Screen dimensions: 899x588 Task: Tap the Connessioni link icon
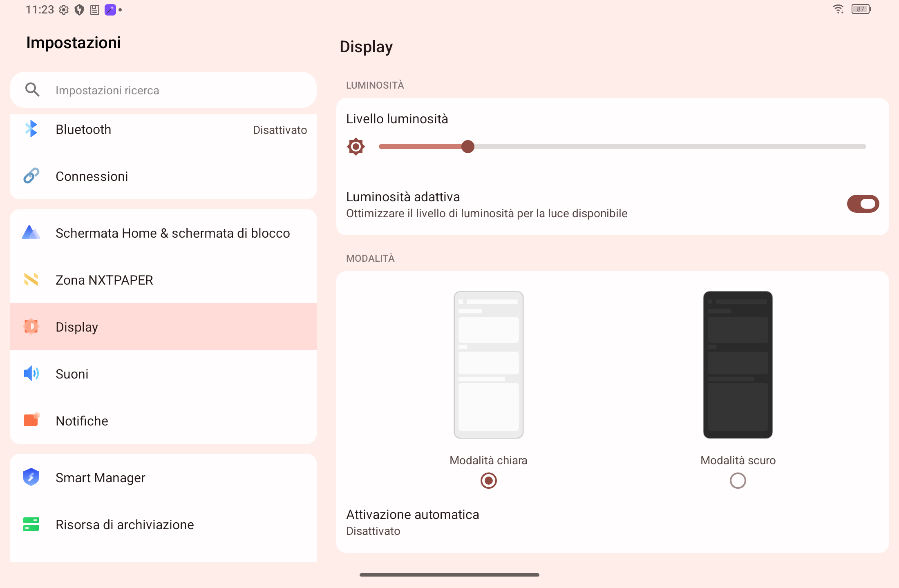(31, 176)
